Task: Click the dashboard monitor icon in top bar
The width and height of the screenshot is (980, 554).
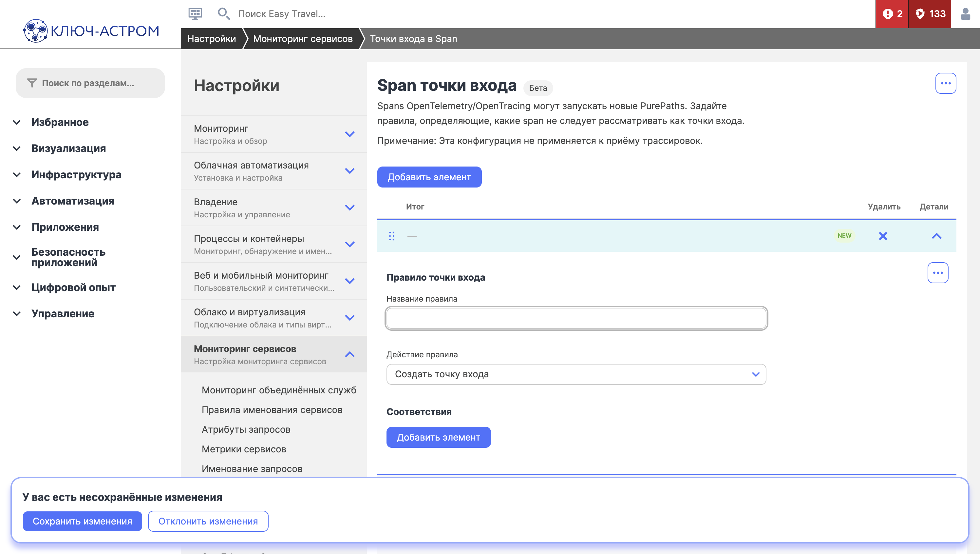Action: [x=195, y=14]
